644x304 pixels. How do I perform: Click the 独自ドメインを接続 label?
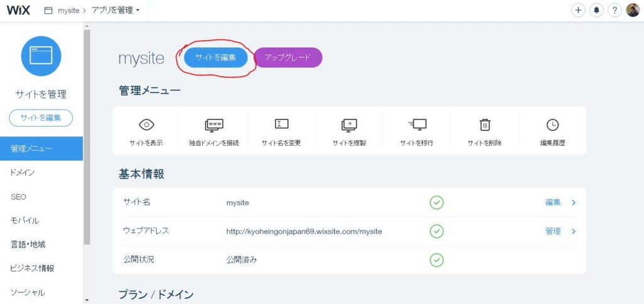click(x=214, y=144)
